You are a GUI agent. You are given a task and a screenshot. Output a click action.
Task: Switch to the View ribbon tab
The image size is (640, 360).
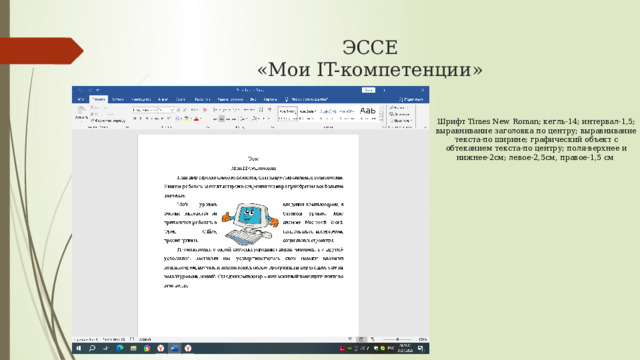[253, 99]
